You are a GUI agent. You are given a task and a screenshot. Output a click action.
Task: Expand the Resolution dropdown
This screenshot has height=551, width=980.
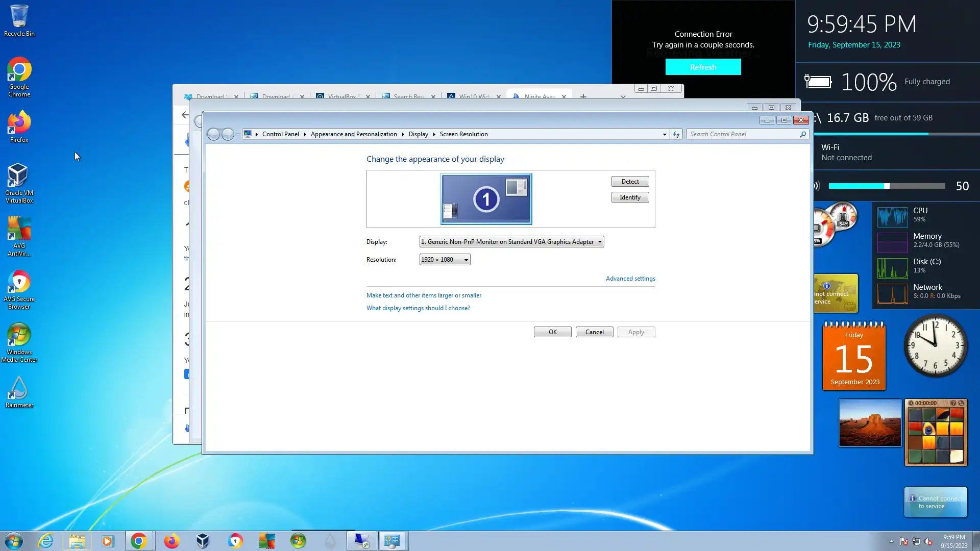pos(445,260)
